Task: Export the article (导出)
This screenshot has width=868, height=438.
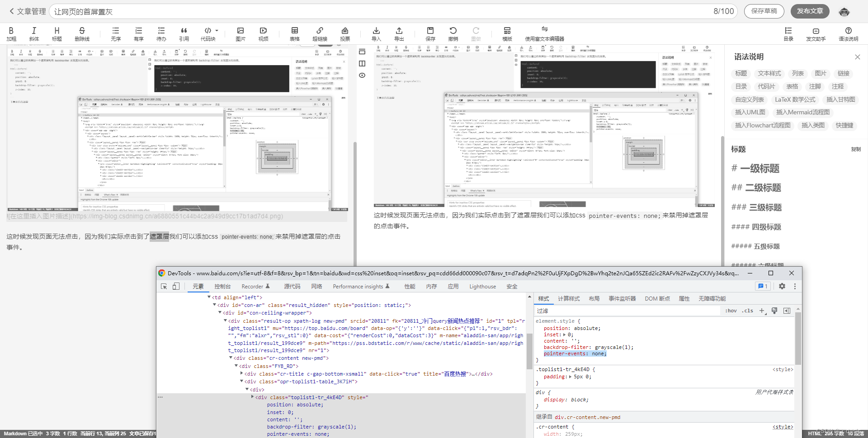Action: [399, 34]
